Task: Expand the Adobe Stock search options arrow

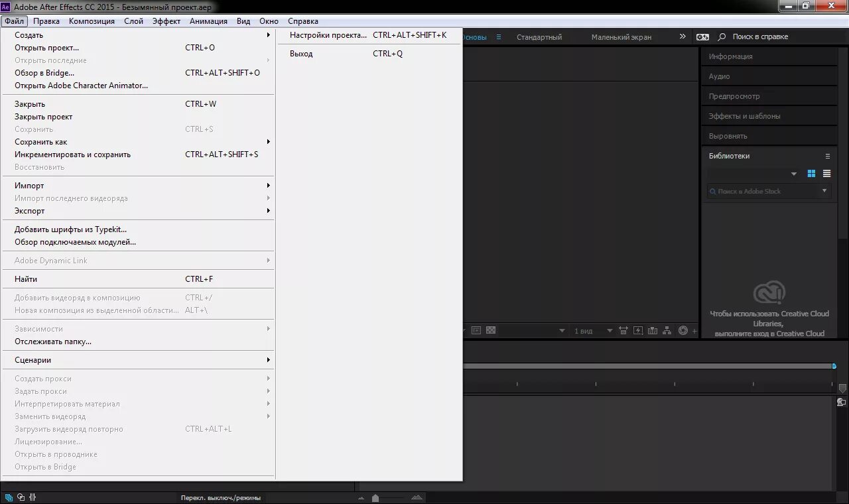Action: pyautogui.click(x=824, y=191)
